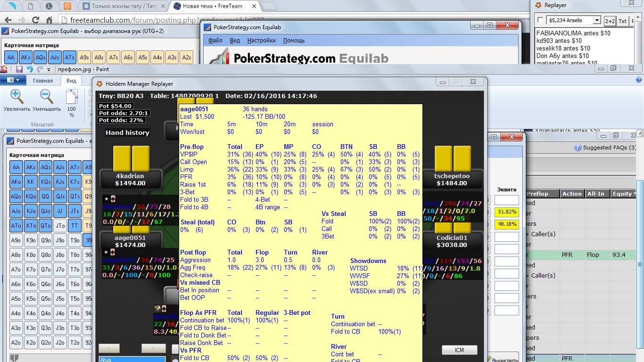The height and width of the screenshot is (362, 644).
Task: Toggle A9s in top card matrix
Action: pyautogui.click(x=84, y=57)
